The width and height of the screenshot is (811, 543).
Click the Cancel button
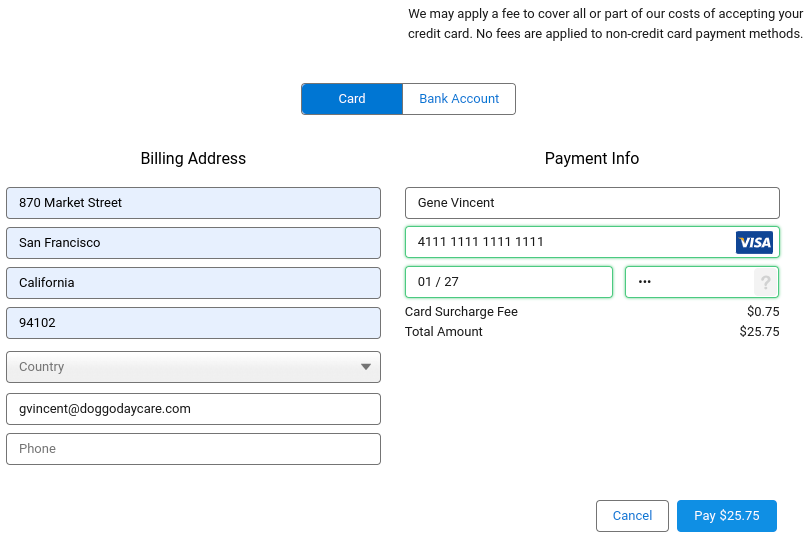click(632, 516)
